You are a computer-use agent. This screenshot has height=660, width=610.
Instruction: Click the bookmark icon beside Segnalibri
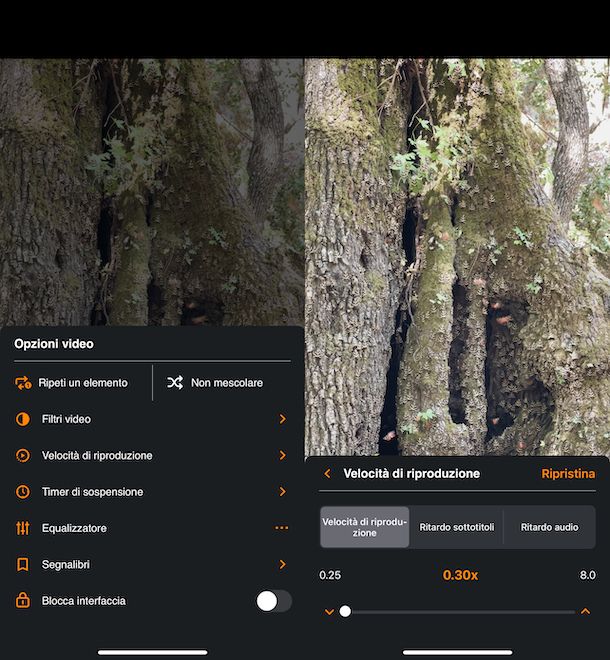click(x=23, y=564)
